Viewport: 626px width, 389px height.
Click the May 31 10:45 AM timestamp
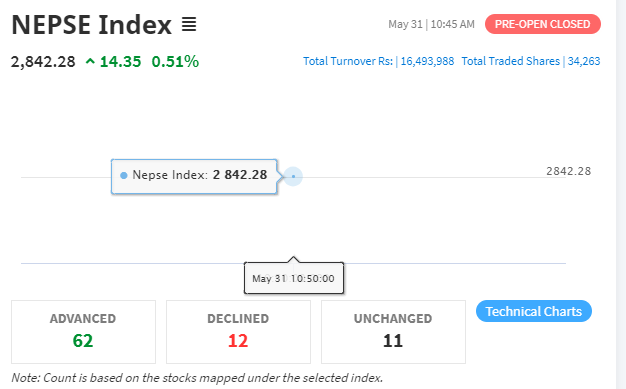pos(432,24)
